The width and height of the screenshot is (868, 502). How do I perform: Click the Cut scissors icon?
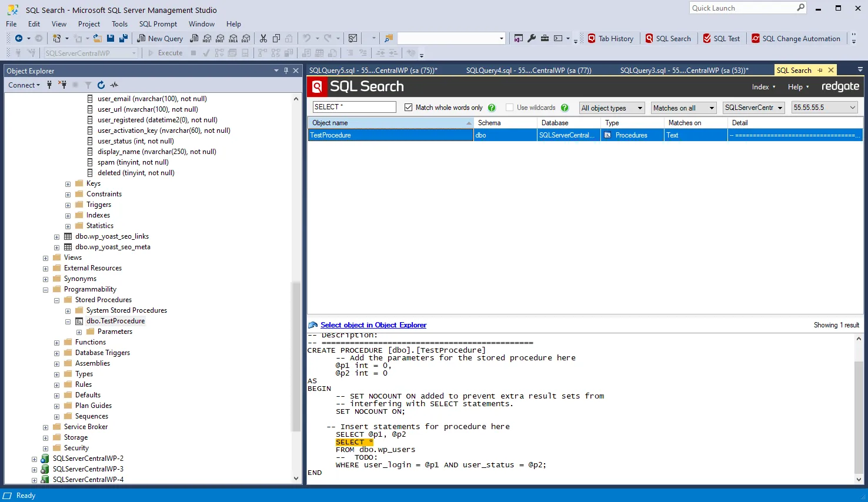(263, 38)
